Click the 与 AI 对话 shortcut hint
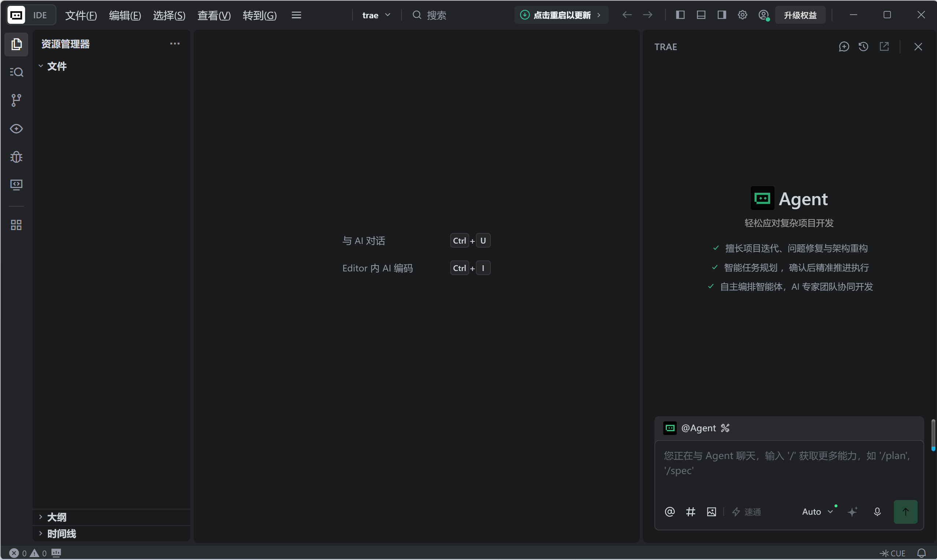 [x=363, y=241]
